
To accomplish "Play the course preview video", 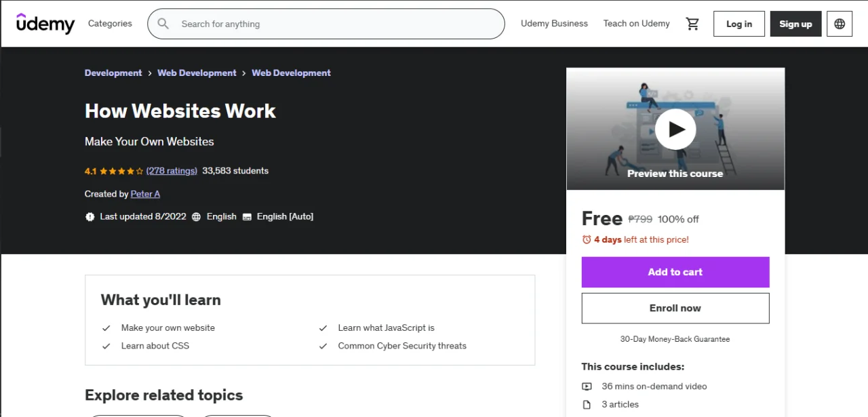I will pos(675,129).
